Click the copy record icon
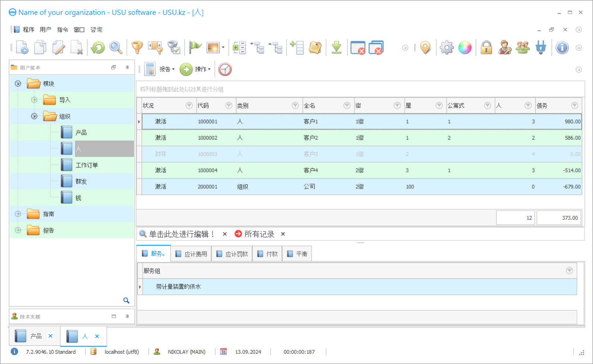The width and height of the screenshot is (593, 364). 40,48
